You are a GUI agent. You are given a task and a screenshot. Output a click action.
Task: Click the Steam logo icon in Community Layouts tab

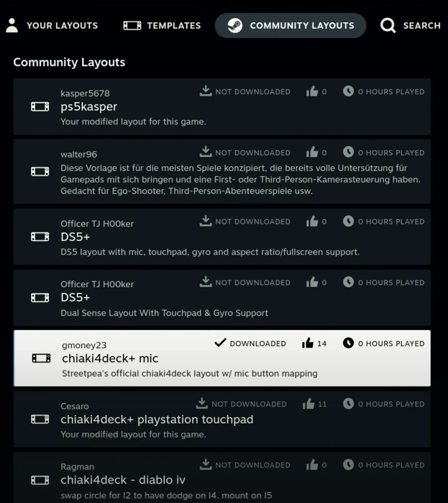coord(235,26)
